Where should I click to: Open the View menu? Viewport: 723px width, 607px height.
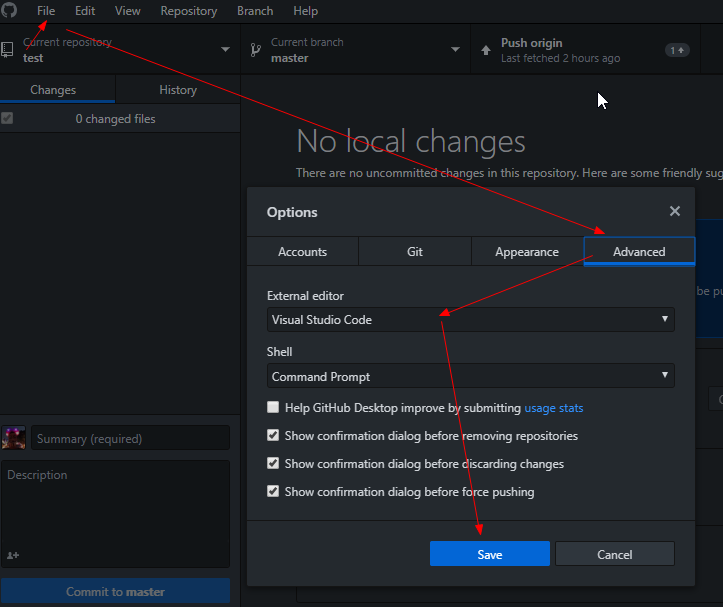pos(128,11)
